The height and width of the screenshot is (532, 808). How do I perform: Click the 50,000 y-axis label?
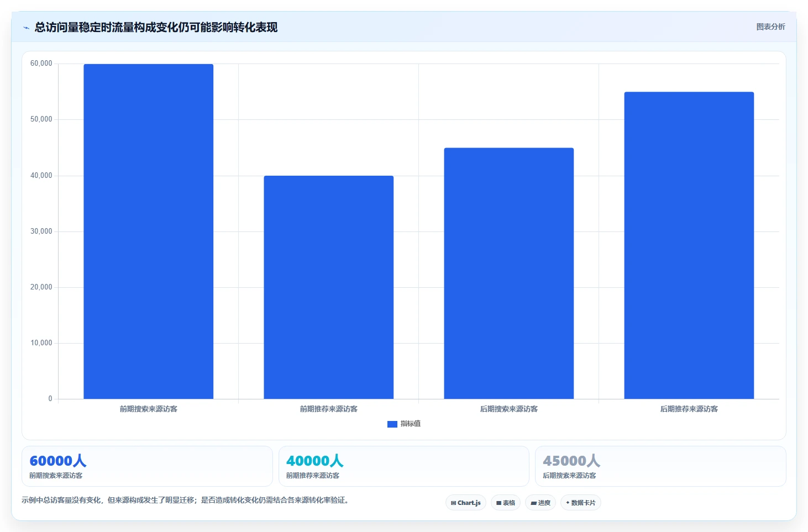pos(41,119)
